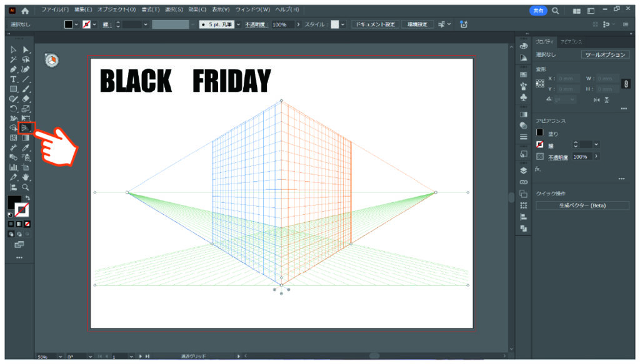Open the 5 pt. 丸筆 brush dropdown
Screen dimensions: 640x364
[238, 24]
